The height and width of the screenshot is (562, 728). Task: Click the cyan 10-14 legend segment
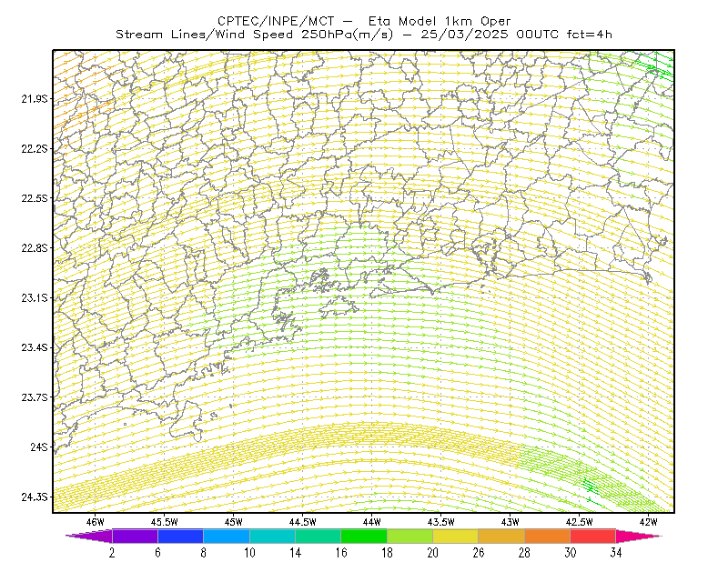(272, 536)
